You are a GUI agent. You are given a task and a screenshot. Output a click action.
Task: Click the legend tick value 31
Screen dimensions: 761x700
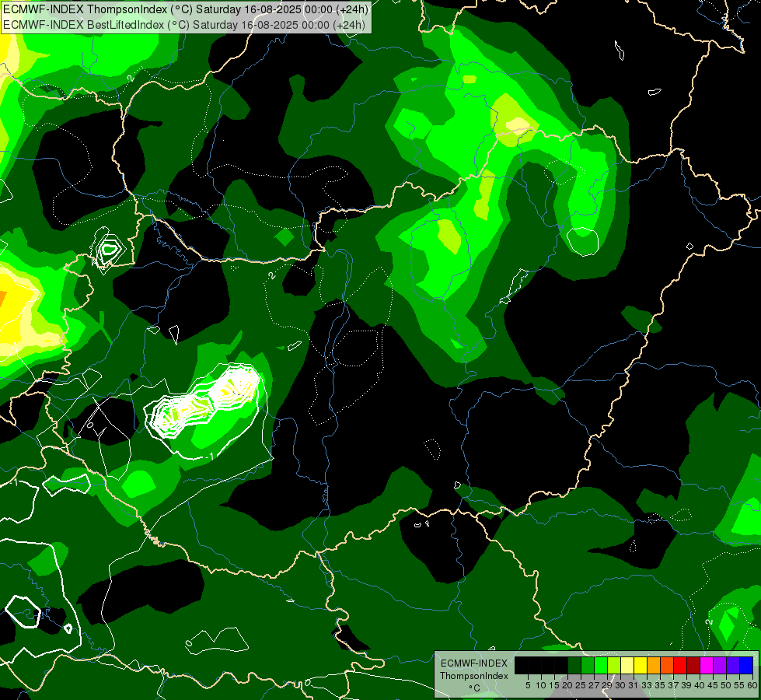(x=634, y=685)
